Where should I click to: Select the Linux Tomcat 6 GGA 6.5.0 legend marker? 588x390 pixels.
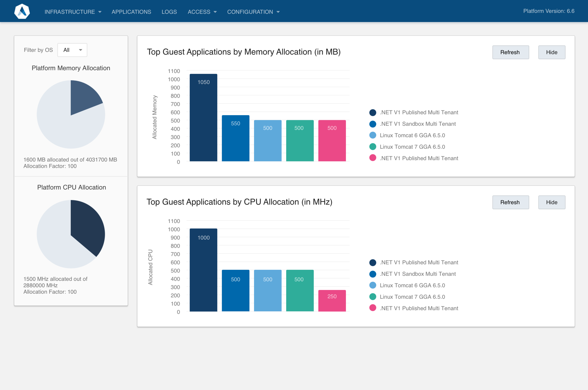[x=373, y=135]
